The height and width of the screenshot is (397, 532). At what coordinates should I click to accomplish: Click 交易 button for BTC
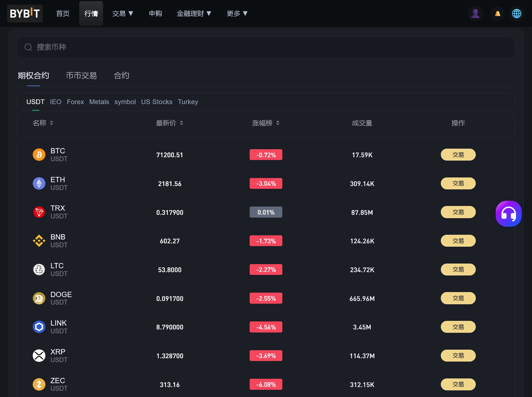click(x=458, y=155)
